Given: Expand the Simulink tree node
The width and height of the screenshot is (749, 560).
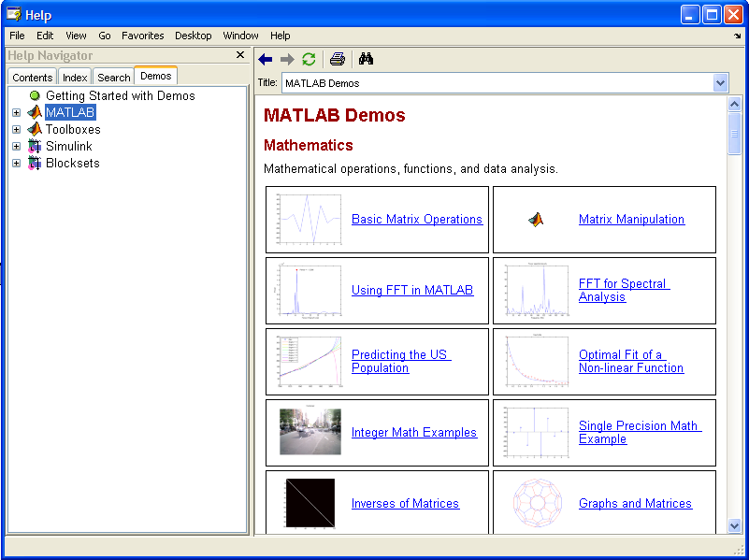Looking at the screenshot, I should pos(16,146).
